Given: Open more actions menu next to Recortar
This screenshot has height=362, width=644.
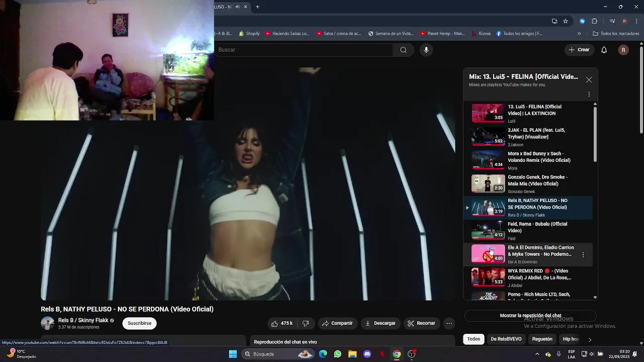Looking at the screenshot, I should tap(449, 323).
